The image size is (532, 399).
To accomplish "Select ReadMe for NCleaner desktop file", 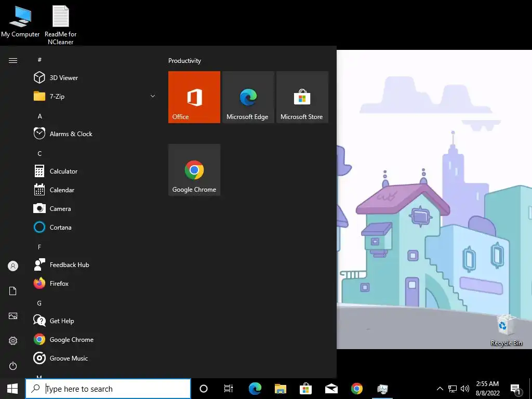I will click(60, 25).
